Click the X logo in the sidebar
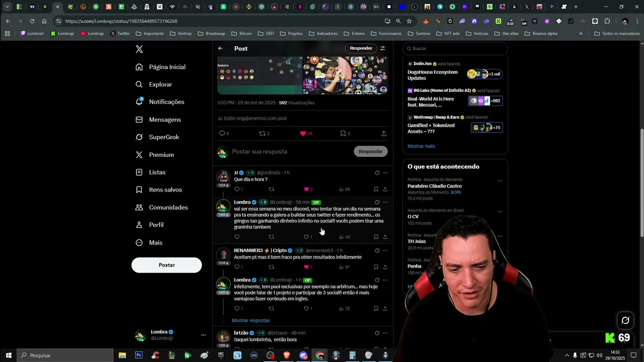 pos(139,49)
